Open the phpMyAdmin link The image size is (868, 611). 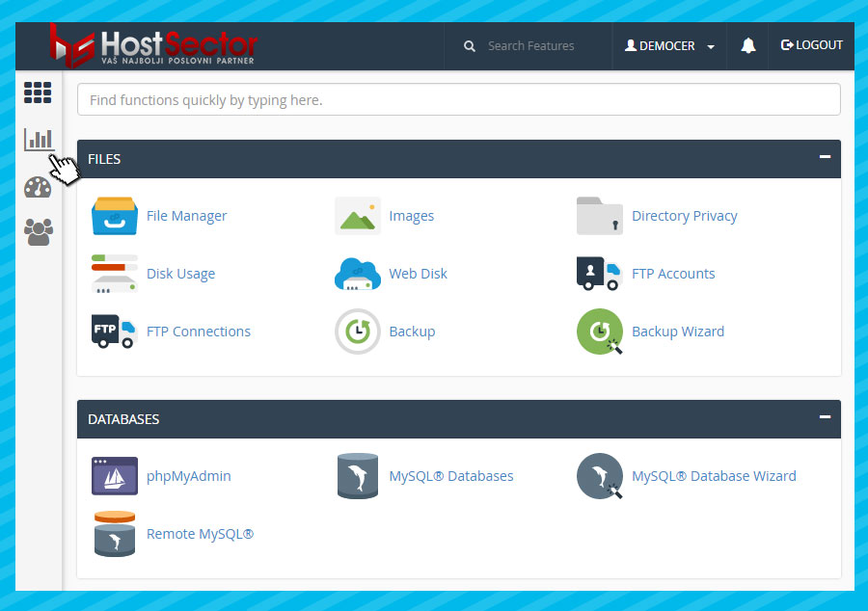188,477
